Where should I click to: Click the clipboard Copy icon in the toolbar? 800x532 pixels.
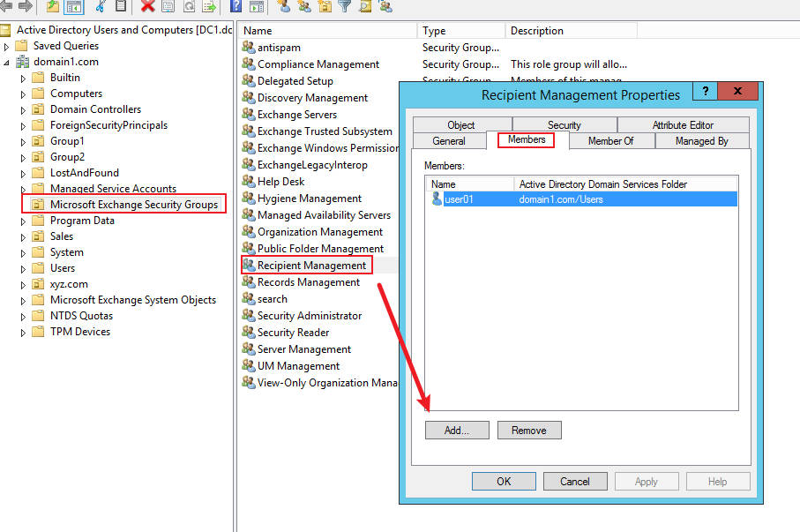(121, 5)
